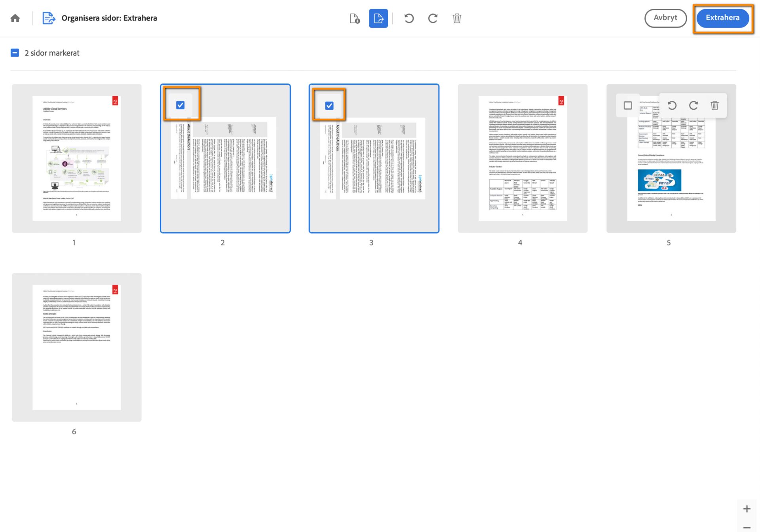
Task: Uncheck the page 2 checkbox
Action: click(x=180, y=105)
